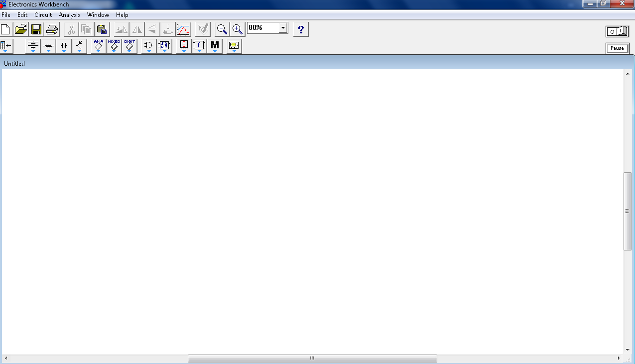This screenshot has height=364, width=635.
Task: Click the scroll down arrow
Action: (x=628, y=350)
